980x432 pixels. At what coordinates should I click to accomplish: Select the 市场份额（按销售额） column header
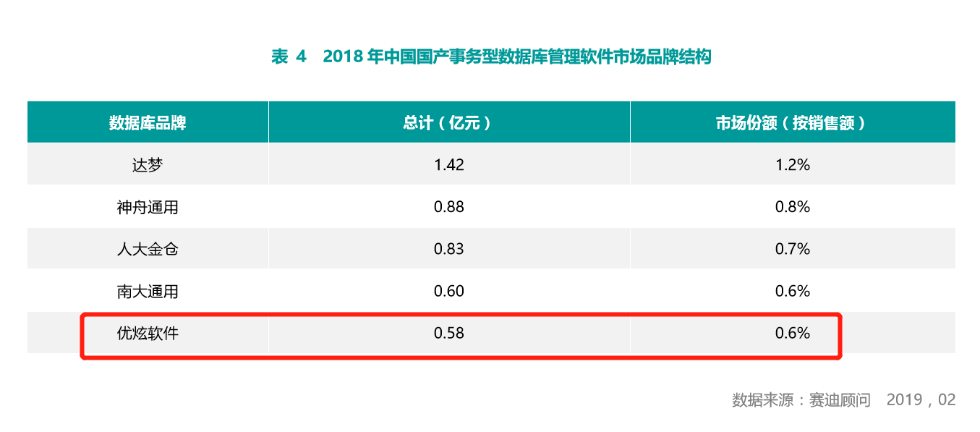(793, 122)
